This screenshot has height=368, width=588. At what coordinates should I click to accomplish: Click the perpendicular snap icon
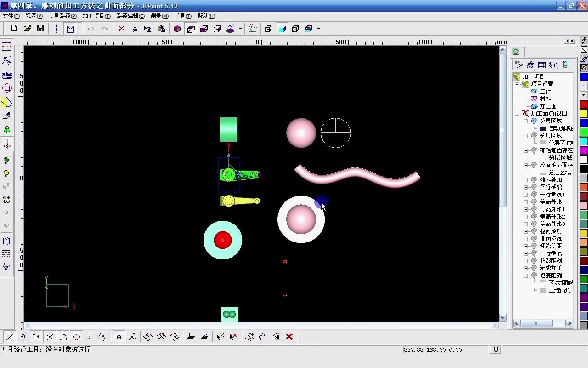[90, 337]
